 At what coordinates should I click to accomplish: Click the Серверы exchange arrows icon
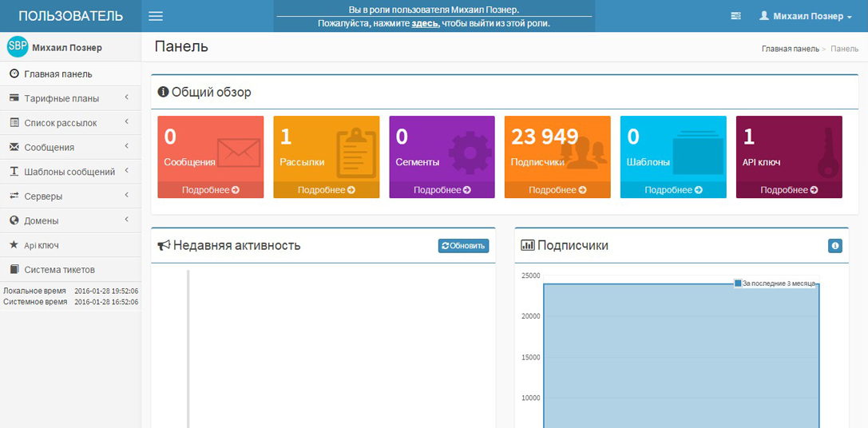click(14, 196)
